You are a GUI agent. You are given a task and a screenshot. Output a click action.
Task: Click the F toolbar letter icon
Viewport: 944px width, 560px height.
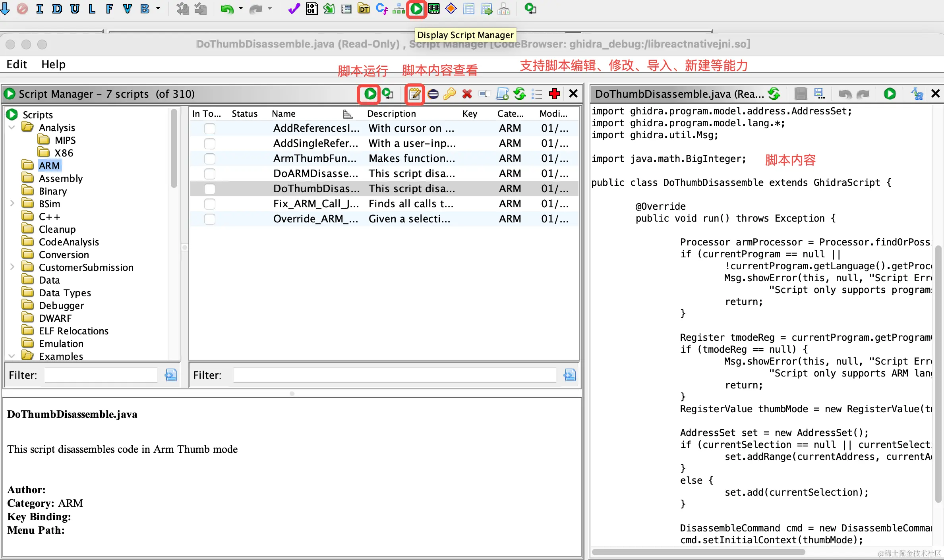[110, 9]
